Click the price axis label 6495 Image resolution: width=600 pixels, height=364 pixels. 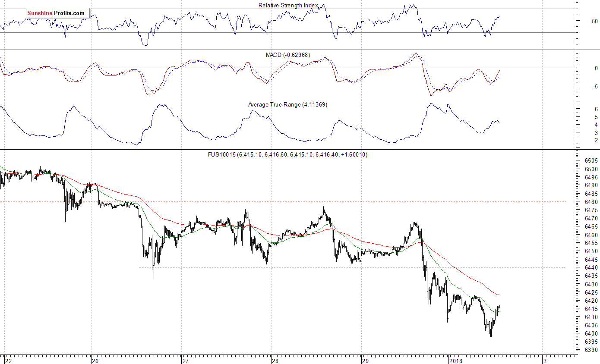click(591, 177)
